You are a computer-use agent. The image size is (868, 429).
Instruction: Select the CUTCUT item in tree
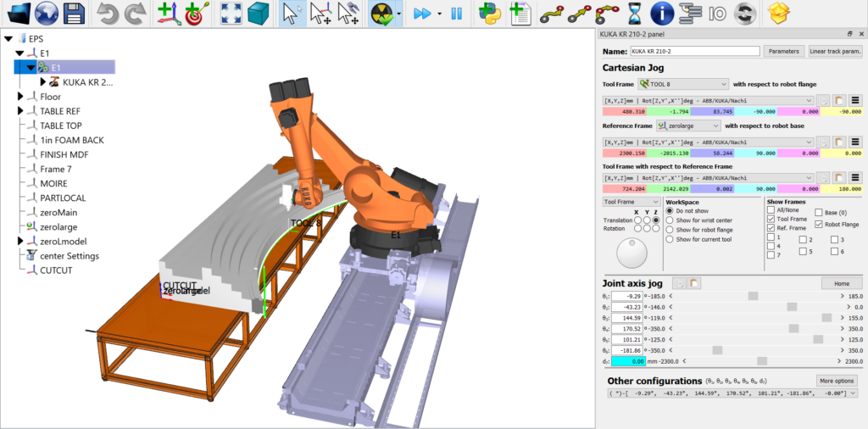[56, 270]
